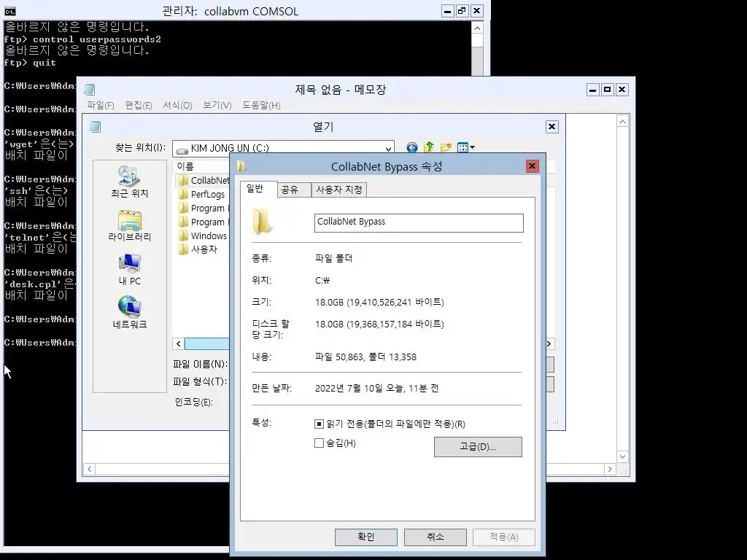This screenshot has height=560, width=747.
Task: Open Notepad 보기(V) menu
Action: 217,105
